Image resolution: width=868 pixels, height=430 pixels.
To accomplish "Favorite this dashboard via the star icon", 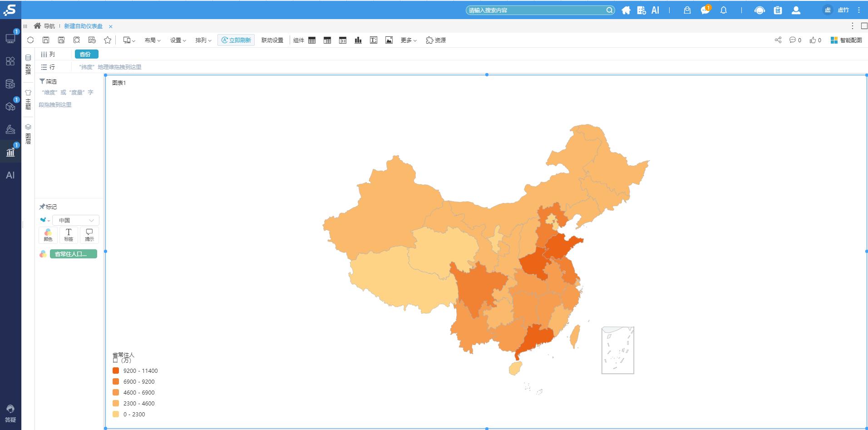I will (x=108, y=40).
